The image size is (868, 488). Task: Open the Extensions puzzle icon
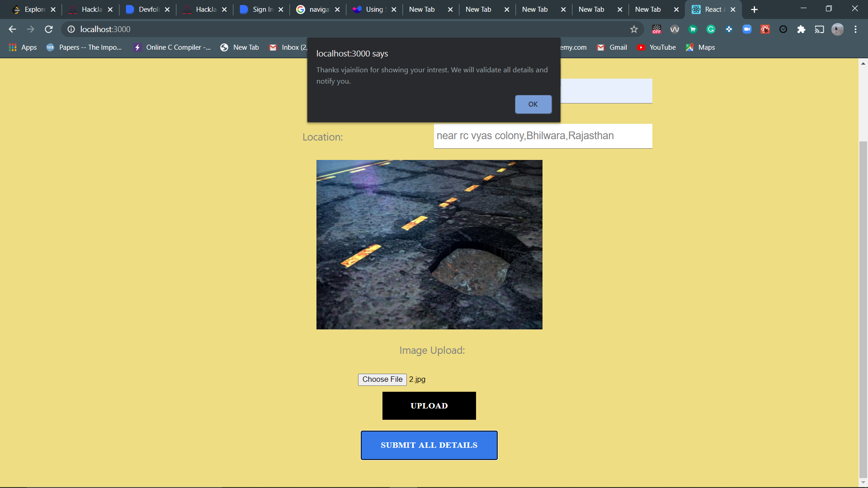point(801,29)
